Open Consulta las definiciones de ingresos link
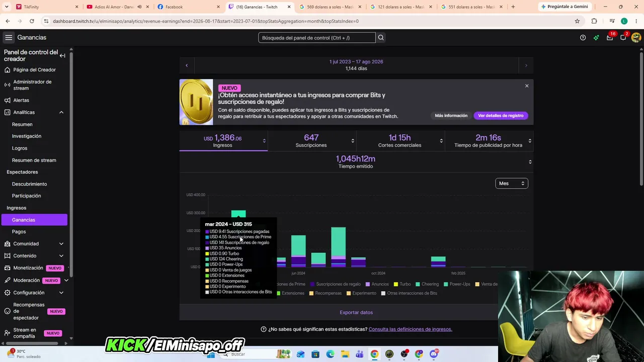This screenshot has height=362, width=644. coord(411,329)
